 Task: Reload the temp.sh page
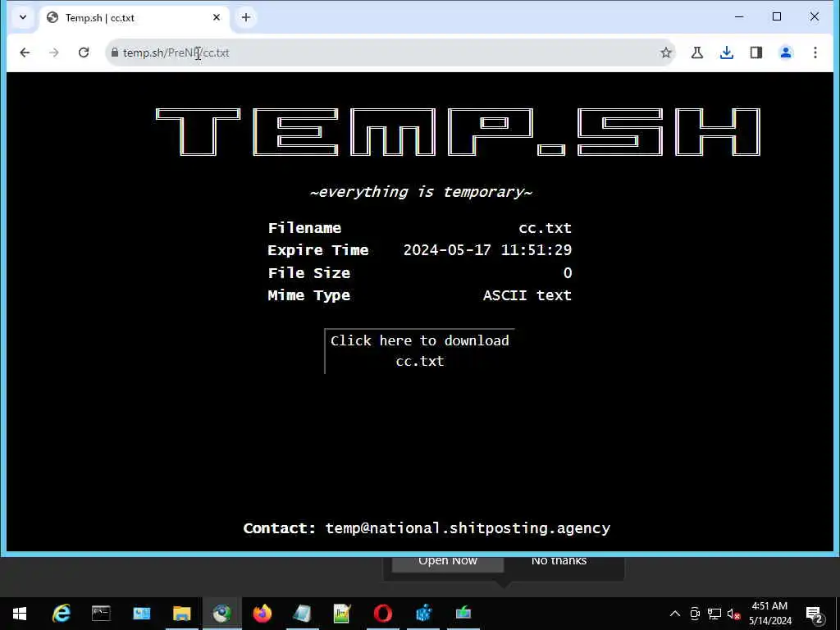point(83,52)
